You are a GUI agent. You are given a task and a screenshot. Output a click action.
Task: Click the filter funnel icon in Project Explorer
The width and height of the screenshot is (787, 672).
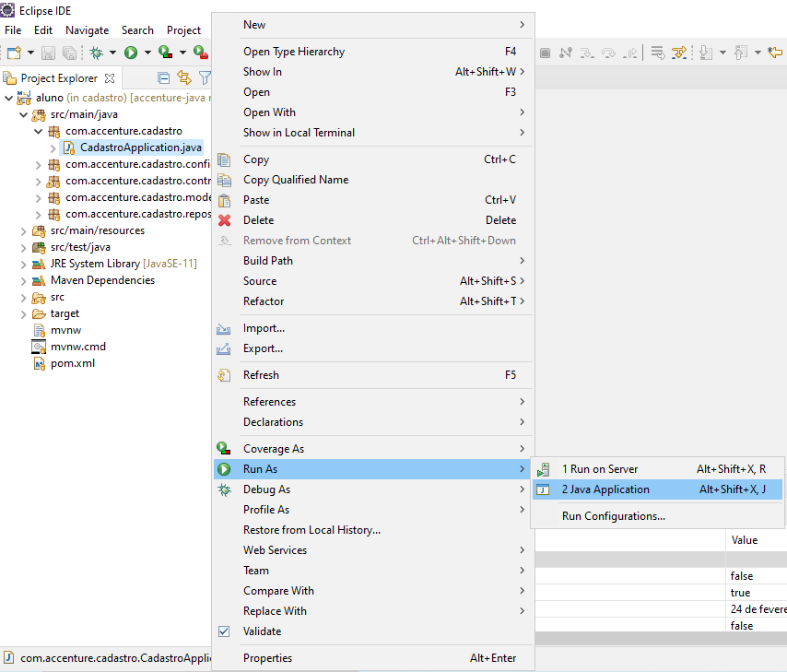click(x=205, y=77)
